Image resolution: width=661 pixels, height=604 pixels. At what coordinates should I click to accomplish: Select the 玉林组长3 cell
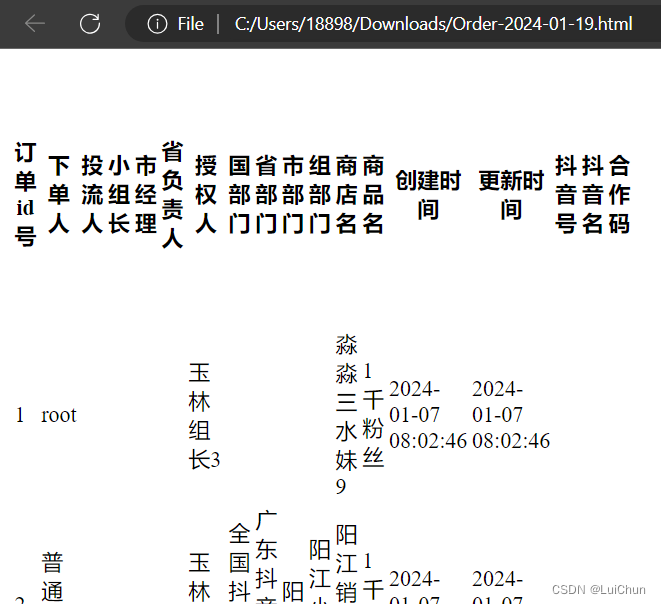[x=203, y=415]
